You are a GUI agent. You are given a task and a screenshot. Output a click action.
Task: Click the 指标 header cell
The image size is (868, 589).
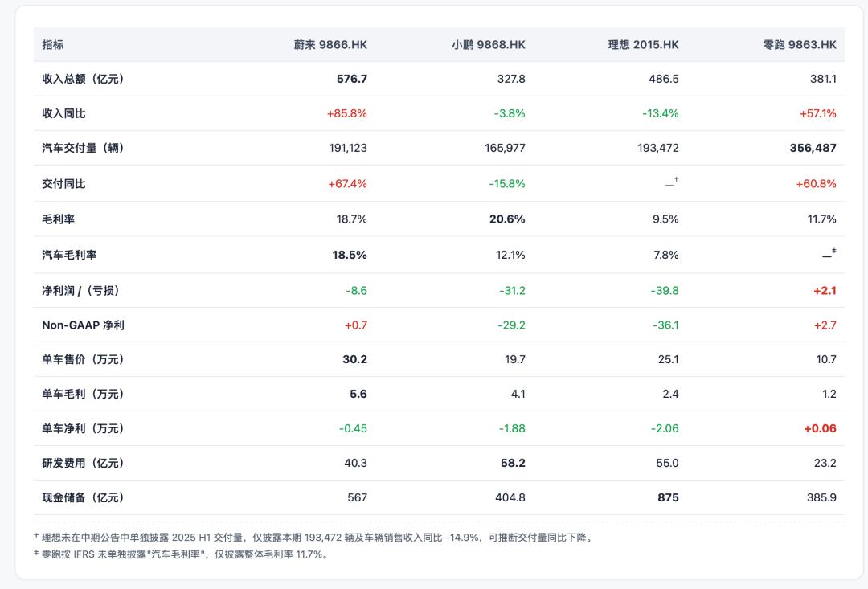coord(52,45)
